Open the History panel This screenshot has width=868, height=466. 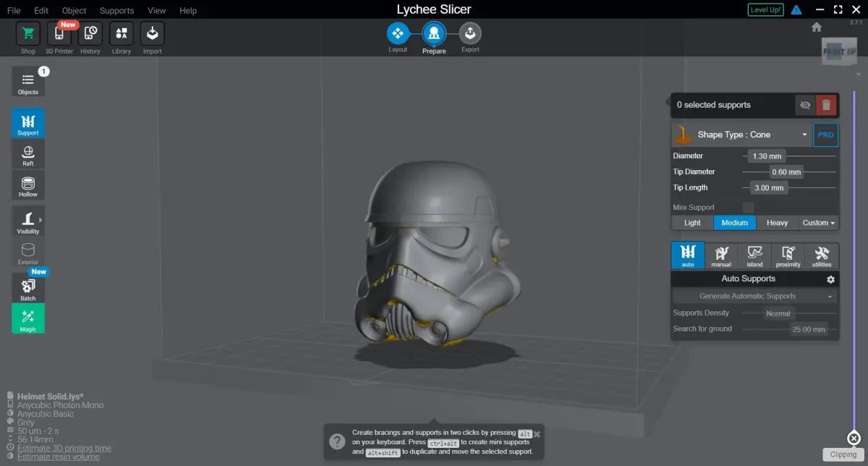(x=90, y=33)
